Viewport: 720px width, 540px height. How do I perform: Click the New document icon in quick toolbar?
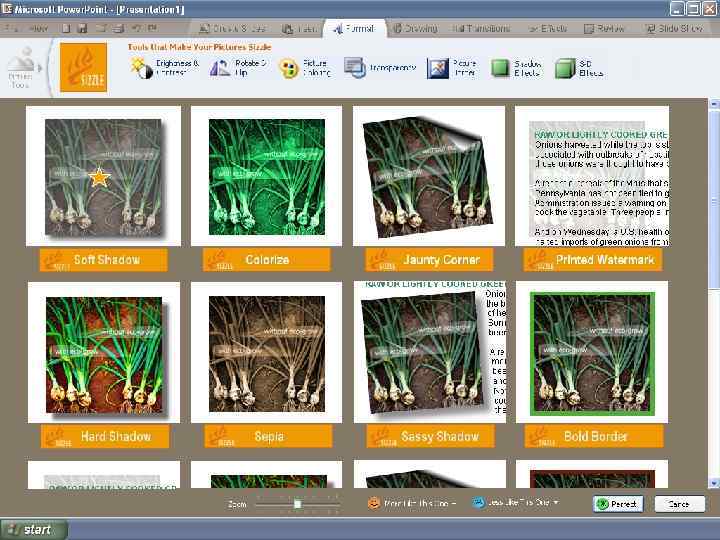(66, 28)
